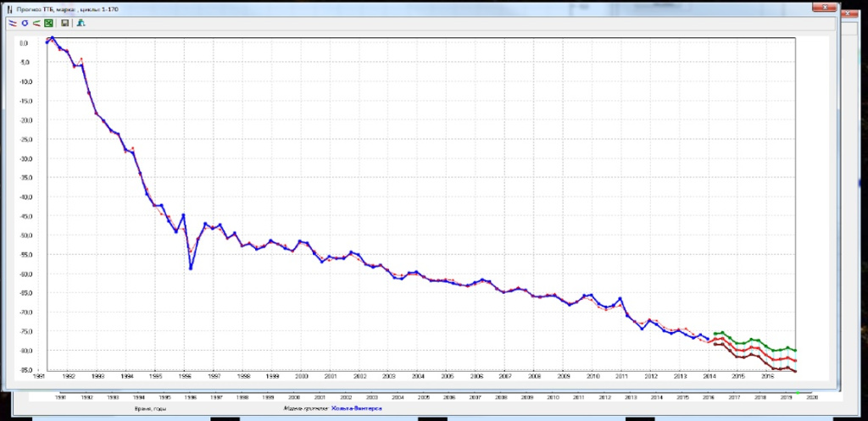Click the blue-red curves chart icon
The width and height of the screenshot is (868, 421).
12,23
